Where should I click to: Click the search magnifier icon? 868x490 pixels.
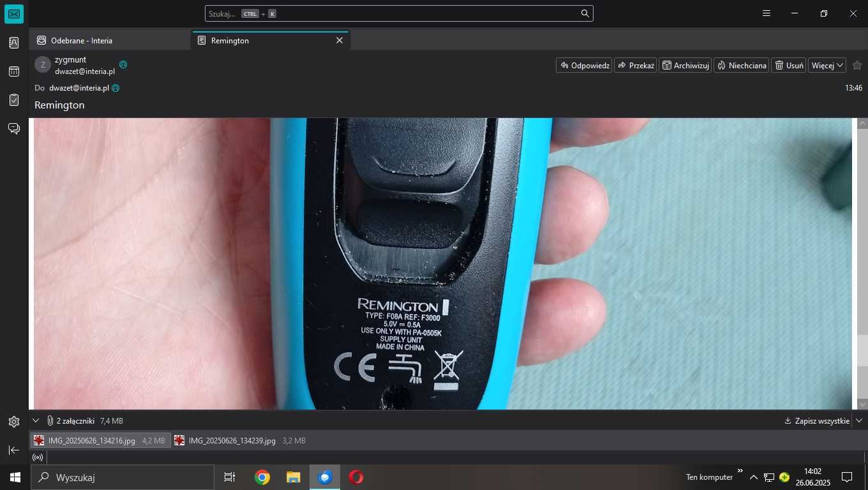585,13
